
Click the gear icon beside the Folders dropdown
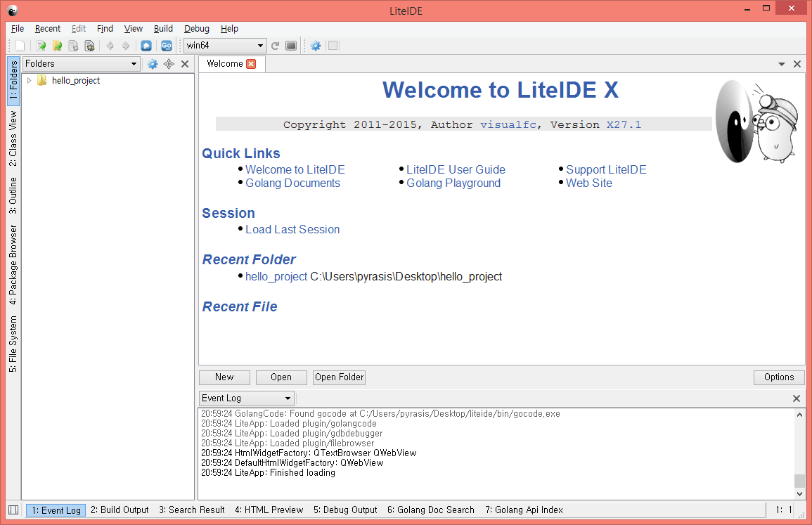click(153, 64)
